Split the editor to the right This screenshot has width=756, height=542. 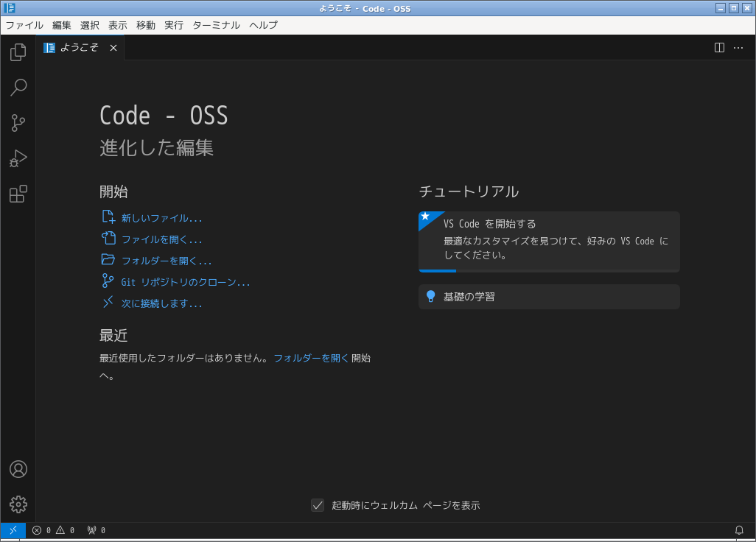point(719,48)
